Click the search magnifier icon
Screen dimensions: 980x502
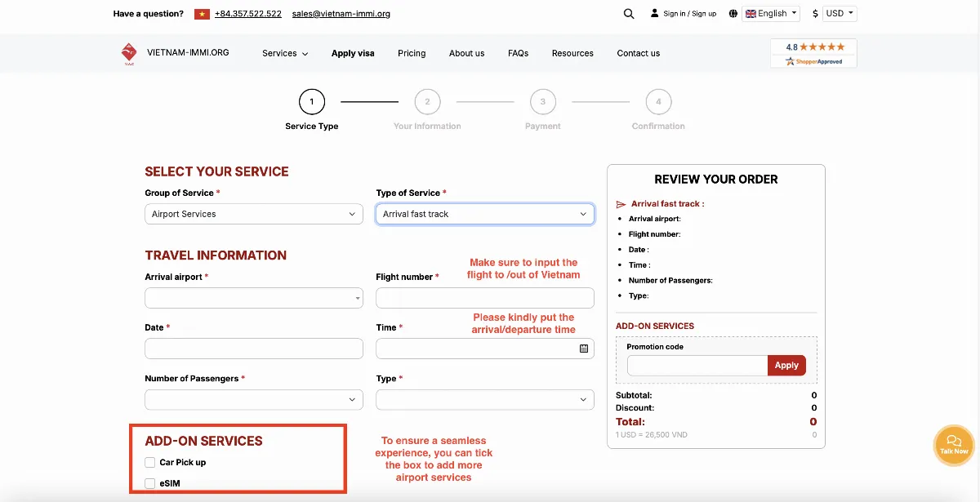pos(628,14)
